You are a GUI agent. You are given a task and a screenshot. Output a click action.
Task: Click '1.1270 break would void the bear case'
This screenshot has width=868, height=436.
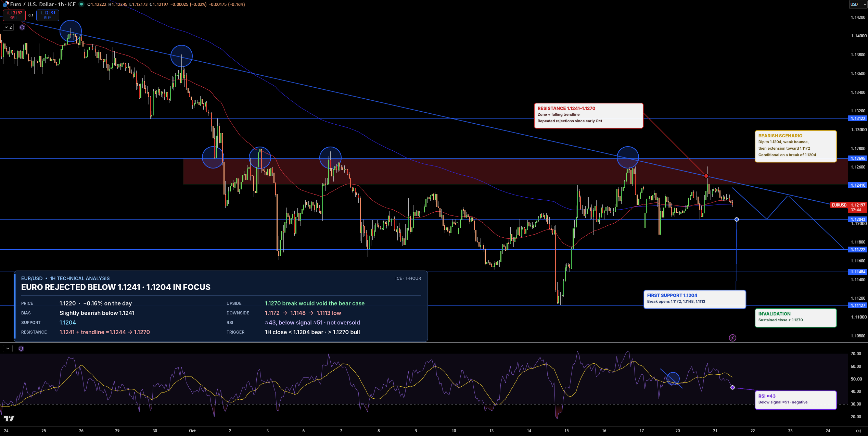point(315,303)
